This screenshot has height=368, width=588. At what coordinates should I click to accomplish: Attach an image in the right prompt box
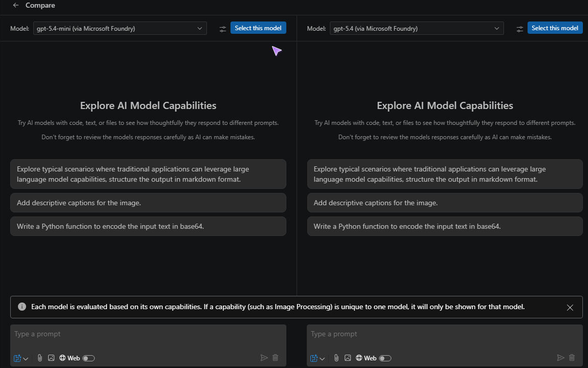pyautogui.click(x=348, y=358)
